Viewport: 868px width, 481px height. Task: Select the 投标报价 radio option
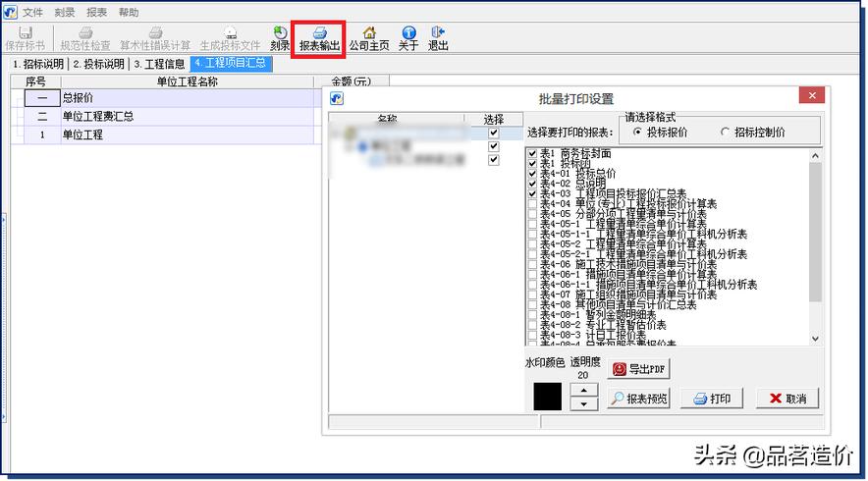[638, 132]
